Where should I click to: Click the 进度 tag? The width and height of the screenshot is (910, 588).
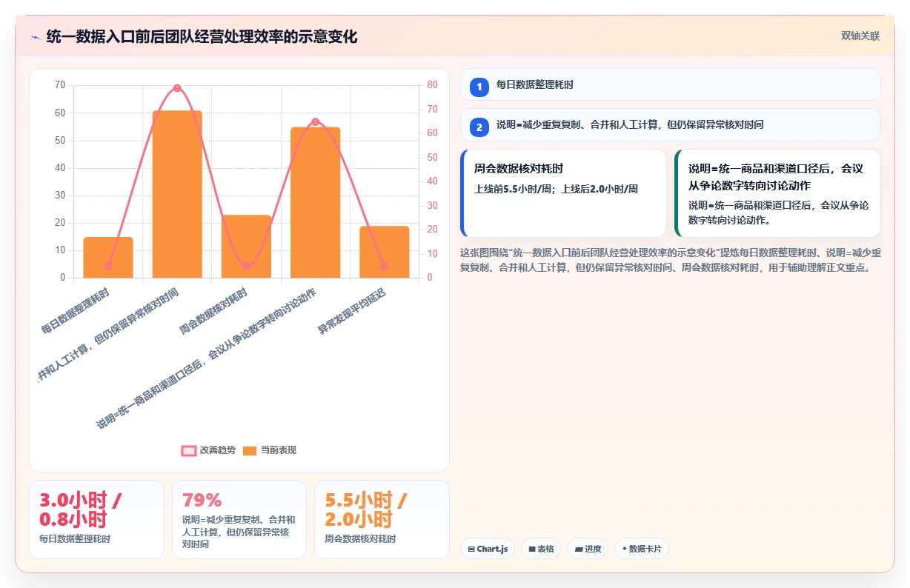tap(588, 549)
